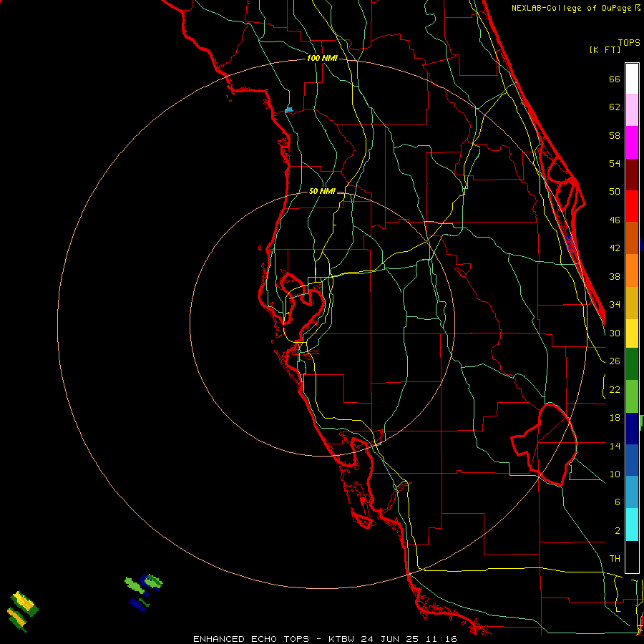644x644 pixels.
Task: Click the navy blue legend swatch
Action: (x=632, y=429)
